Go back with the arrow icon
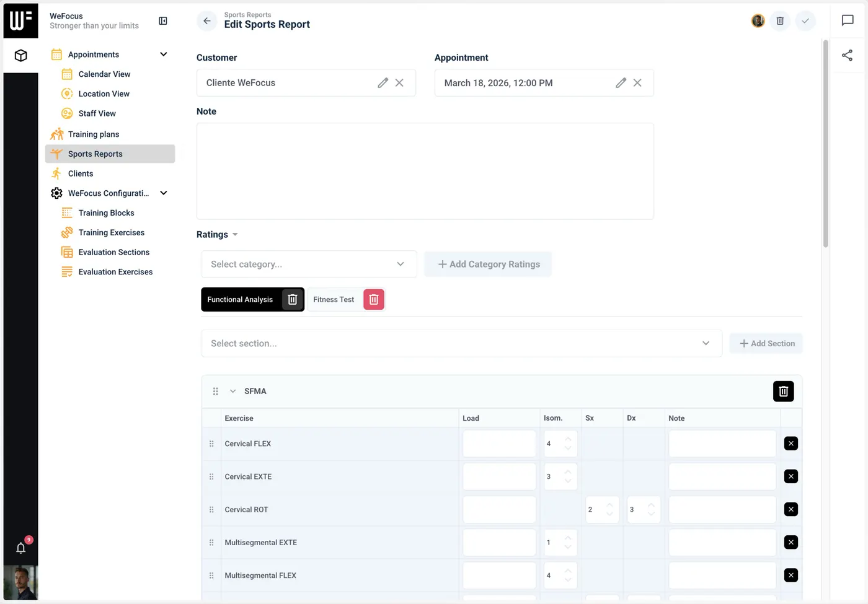Screen dimensions: 868x604 [x=207, y=21]
